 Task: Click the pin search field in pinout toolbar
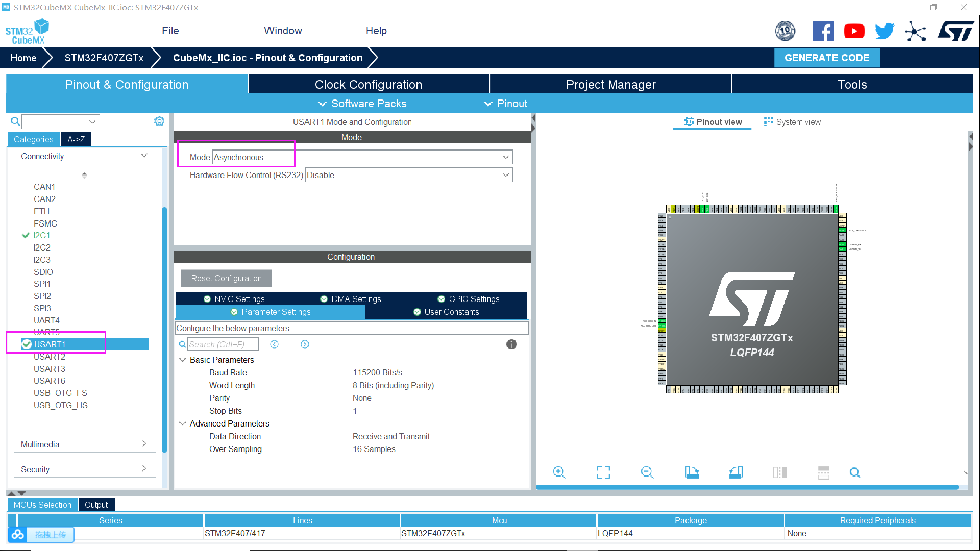click(x=914, y=472)
